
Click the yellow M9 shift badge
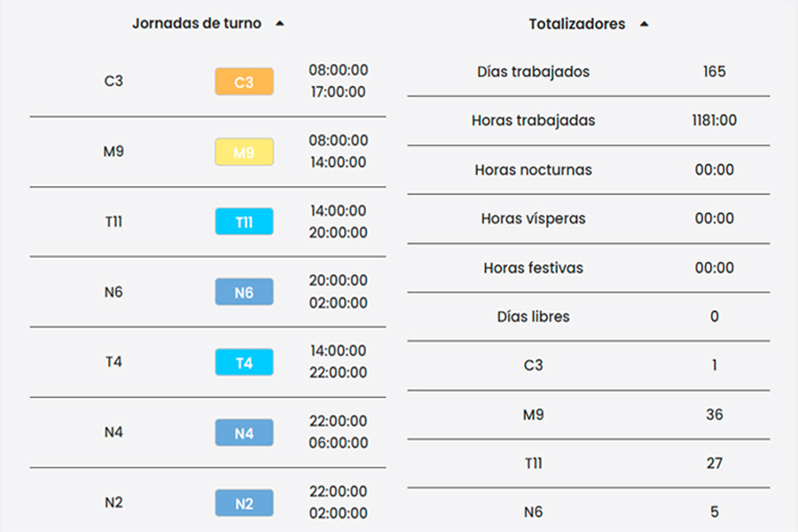pyautogui.click(x=244, y=152)
